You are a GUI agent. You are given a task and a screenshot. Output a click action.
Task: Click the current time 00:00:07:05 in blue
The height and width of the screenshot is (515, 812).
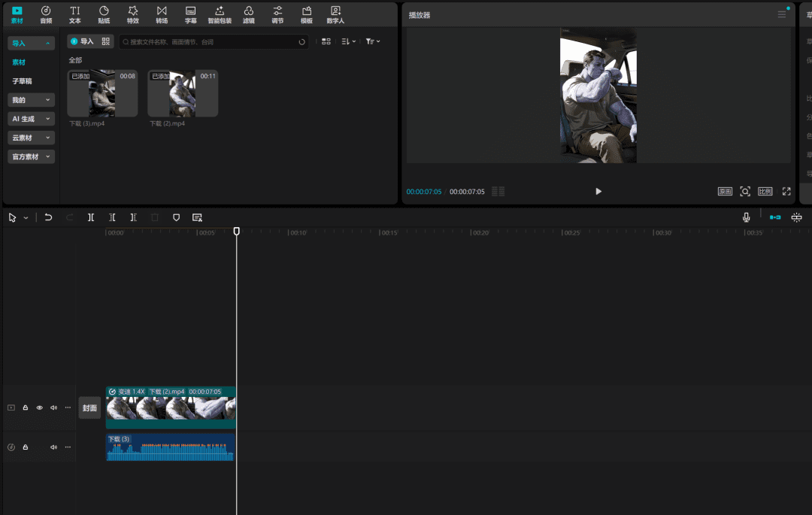[424, 192]
